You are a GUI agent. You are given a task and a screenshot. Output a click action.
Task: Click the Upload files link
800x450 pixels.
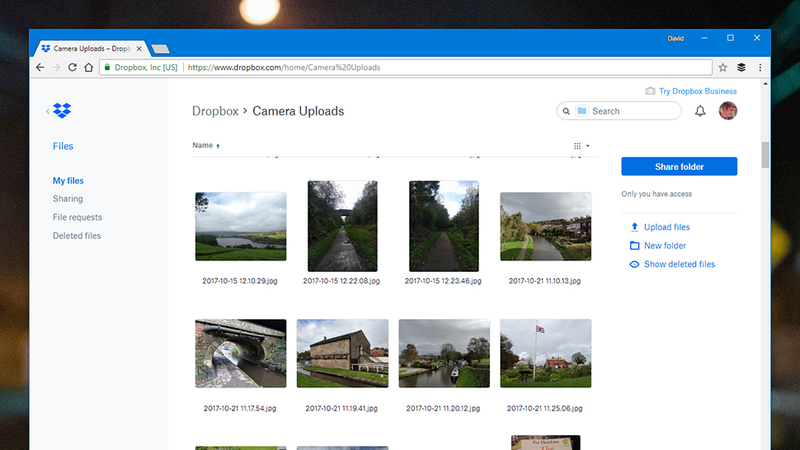(x=666, y=227)
